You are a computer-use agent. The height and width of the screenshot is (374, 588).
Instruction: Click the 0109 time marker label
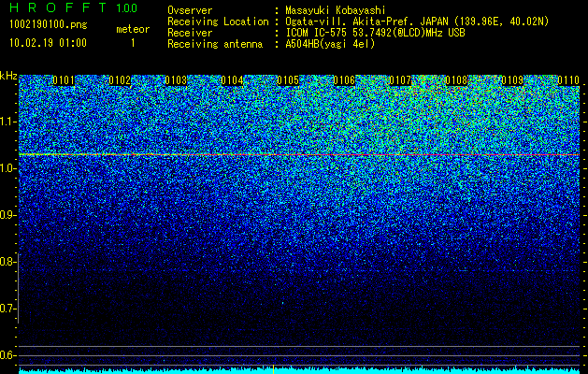tap(512, 80)
